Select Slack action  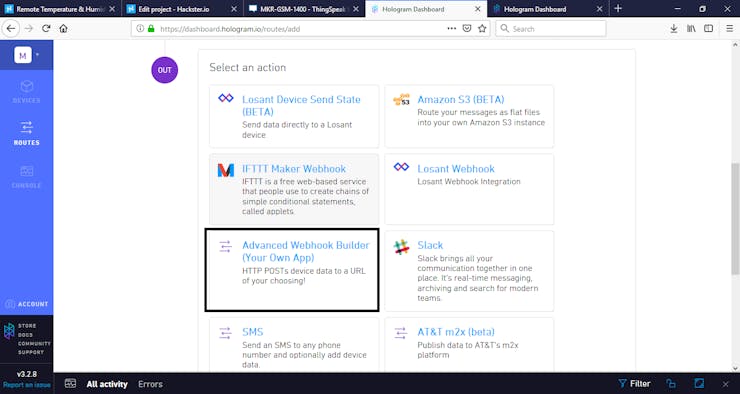pos(469,271)
